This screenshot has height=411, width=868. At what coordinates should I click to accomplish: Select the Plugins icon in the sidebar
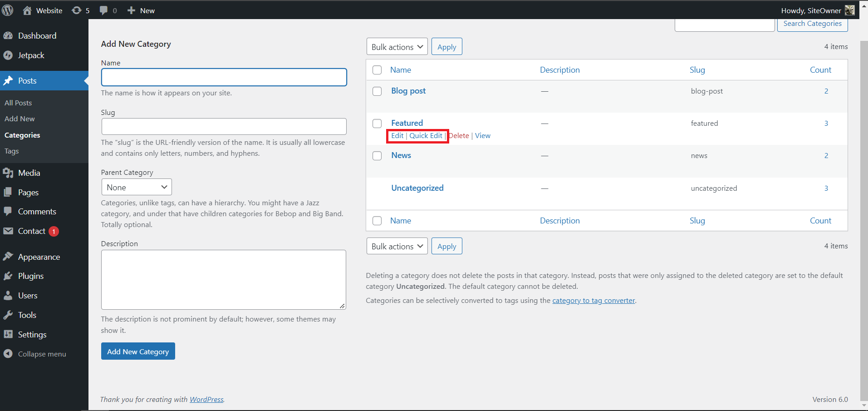tap(9, 276)
